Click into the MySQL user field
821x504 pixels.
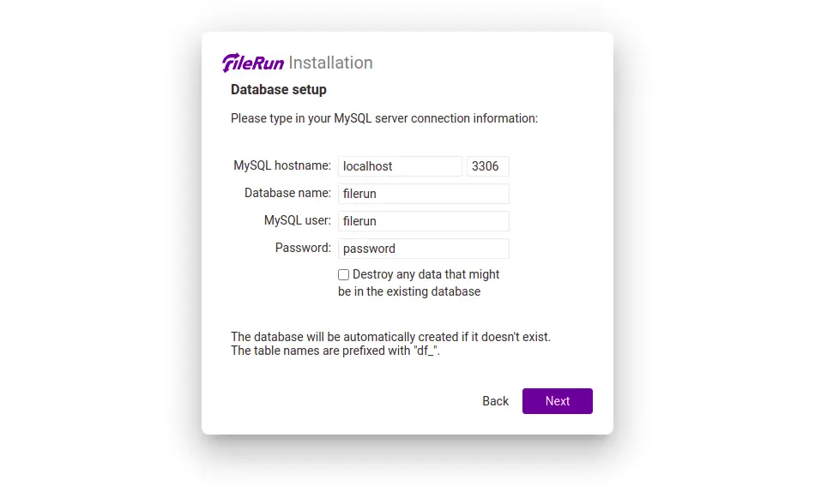(424, 221)
